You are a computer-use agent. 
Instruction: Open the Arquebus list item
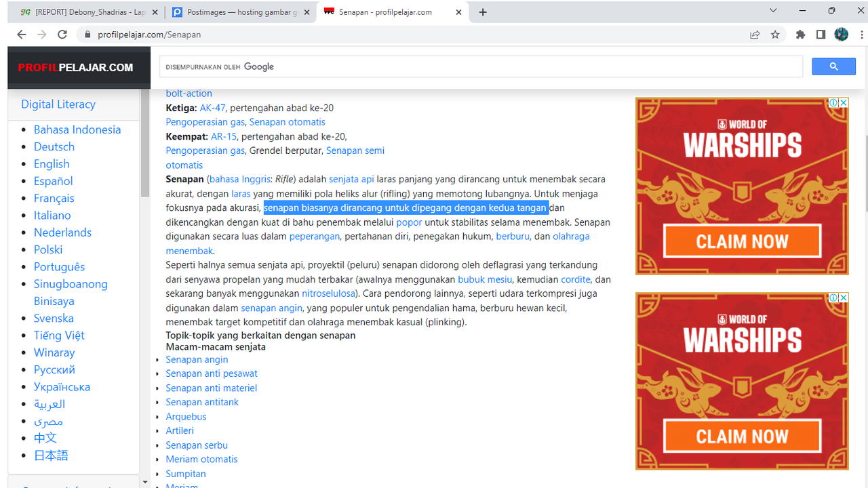[186, 417]
